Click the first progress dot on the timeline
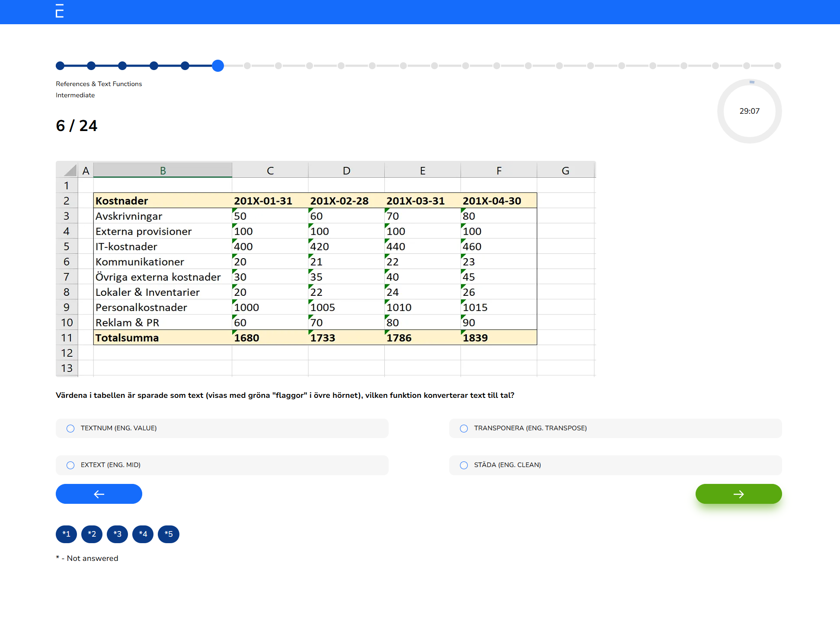This screenshot has width=840, height=637. [x=60, y=66]
